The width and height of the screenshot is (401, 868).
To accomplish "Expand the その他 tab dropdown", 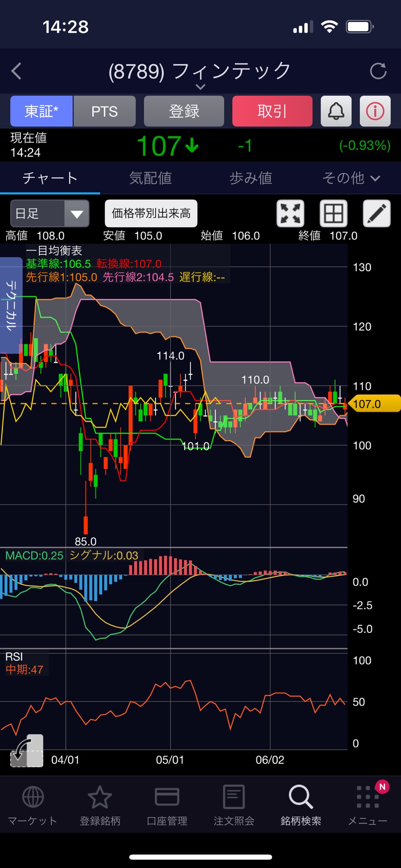I will [351, 178].
